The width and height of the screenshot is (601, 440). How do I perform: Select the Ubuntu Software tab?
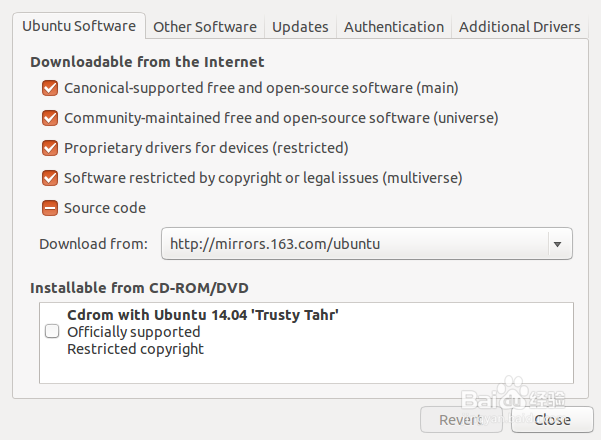pos(81,26)
